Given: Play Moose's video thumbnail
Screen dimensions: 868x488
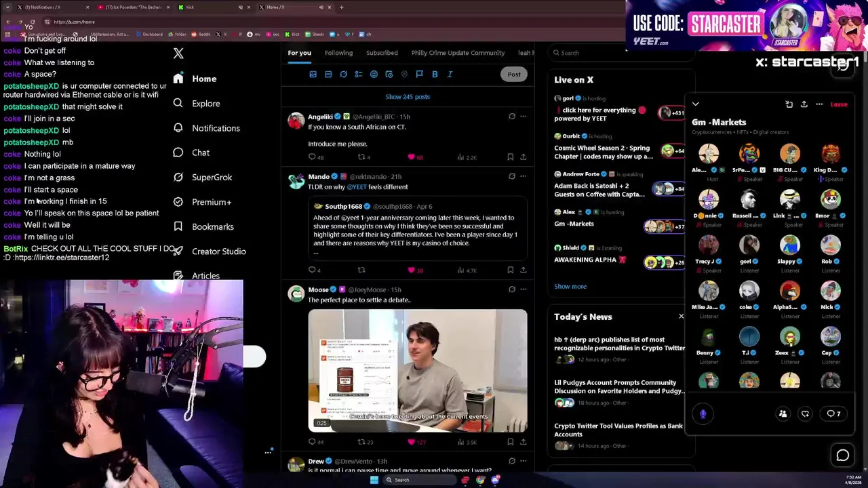Looking at the screenshot, I should (x=418, y=371).
